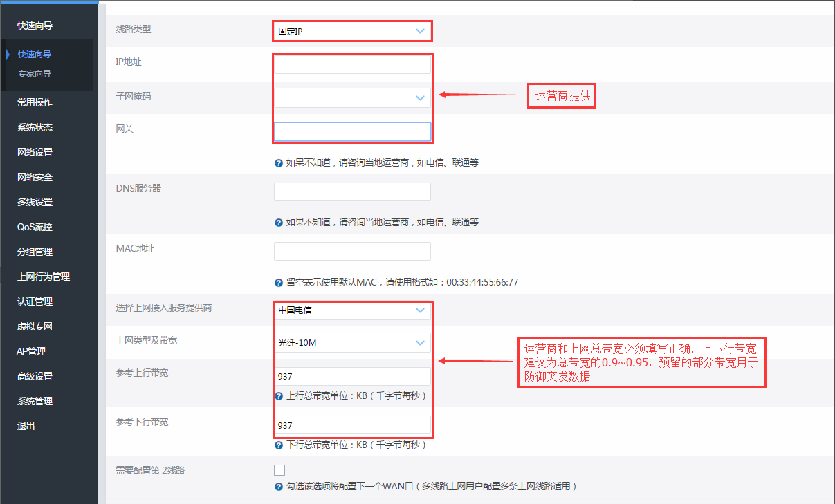Open 专家向导 in the sidebar submenu
Screen dimensions: 835x504
coord(35,73)
